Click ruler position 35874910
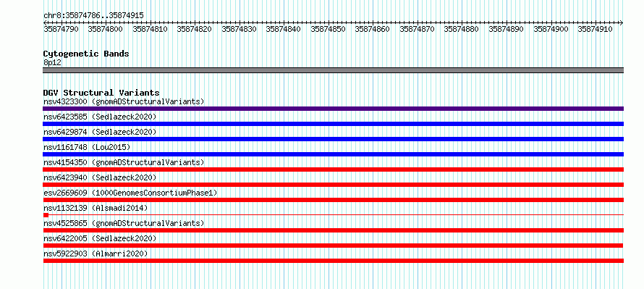The image size is (644, 289). pyautogui.click(x=595, y=29)
